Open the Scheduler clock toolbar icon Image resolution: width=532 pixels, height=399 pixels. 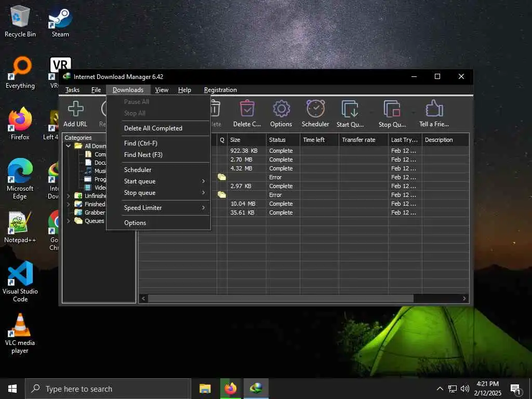click(315, 109)
